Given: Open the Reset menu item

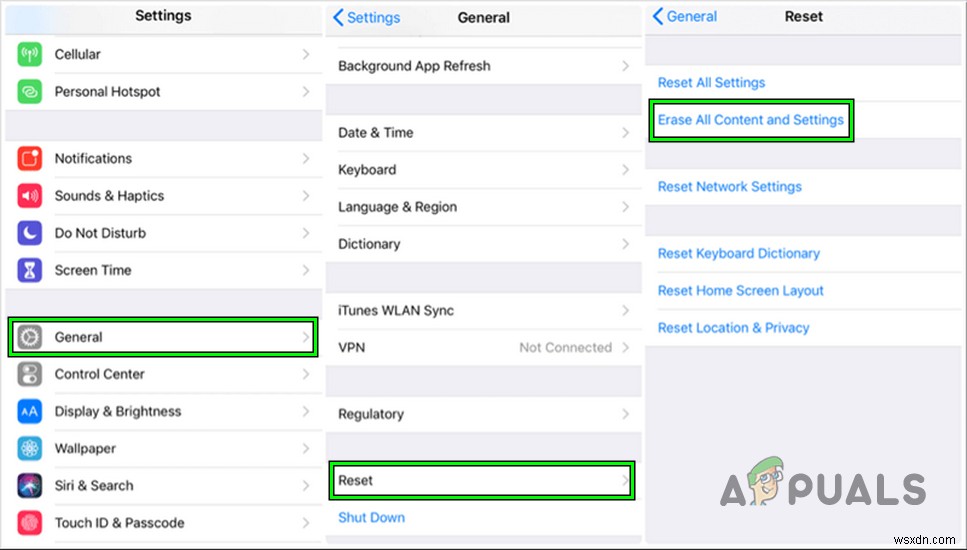Looking at the screenshot, I should tap(356, 481).
